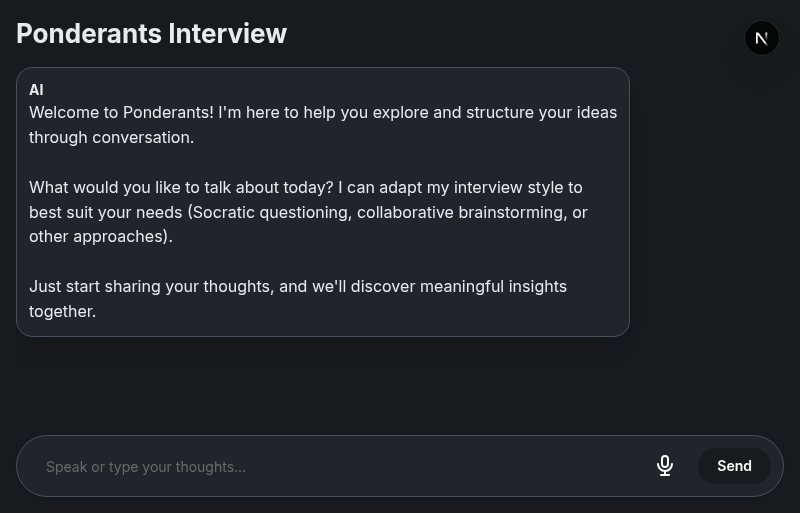Click the word 'Interview' in the page title
The width and height of the screenshot is (800, 513).
(x=227, y=33)
